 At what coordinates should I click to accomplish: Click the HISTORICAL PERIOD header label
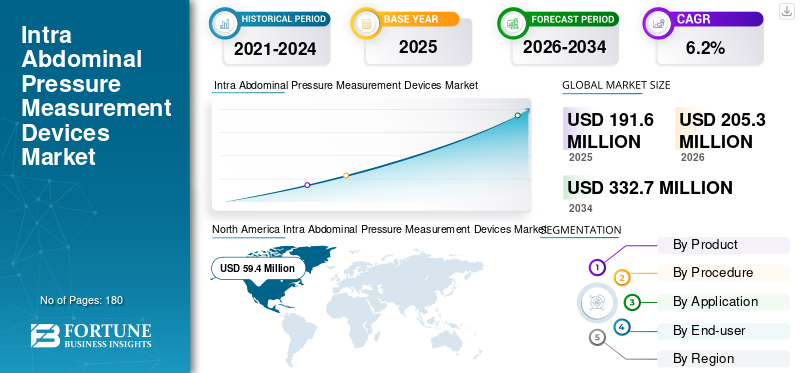click(284, 19)
